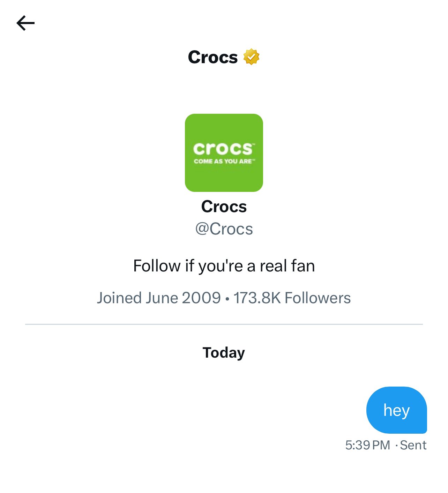Click the 5:39 PM message timestamp
This screenshot has height=493, width=448.
coord(368,445)
